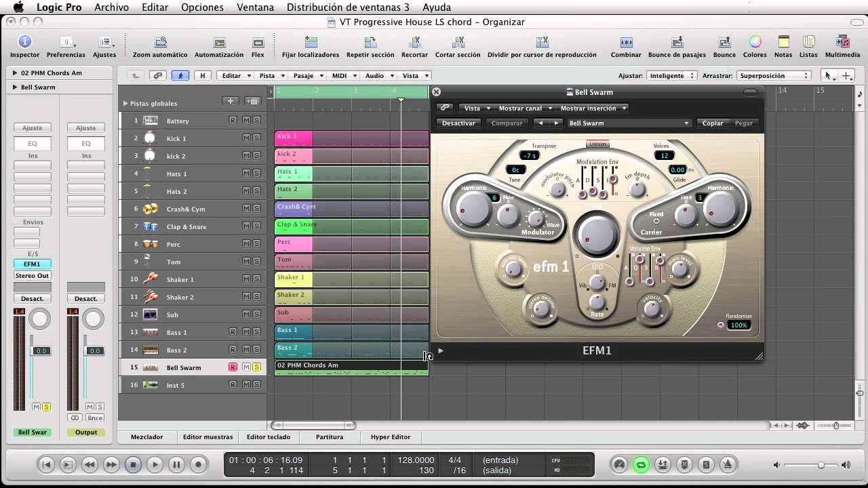Screen dimensions: 868x488
Task: Click the Bounce toolbar icon
Action: [724, 42]
